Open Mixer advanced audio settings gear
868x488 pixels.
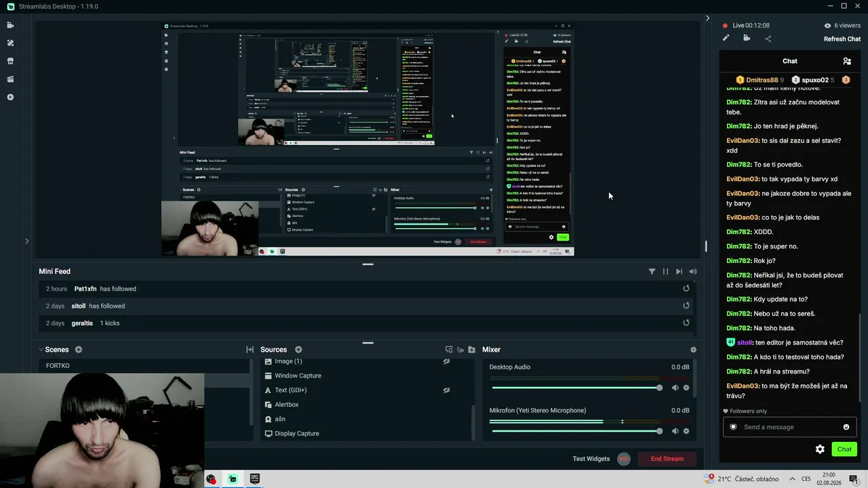click(693, 350)
